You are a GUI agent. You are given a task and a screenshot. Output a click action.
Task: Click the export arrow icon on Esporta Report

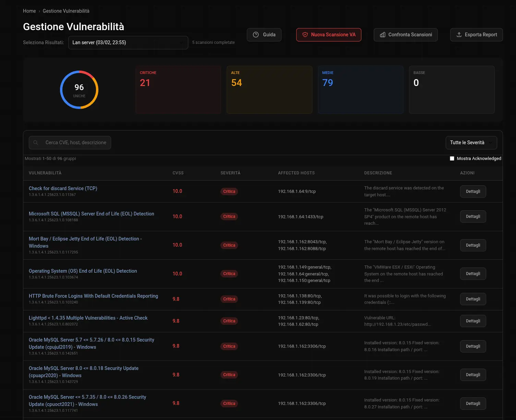[459, 35]
